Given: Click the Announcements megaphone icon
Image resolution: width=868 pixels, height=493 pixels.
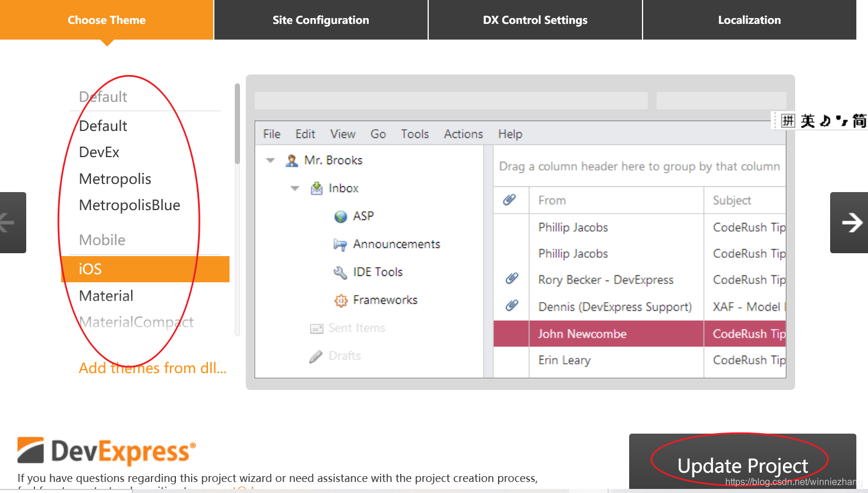Looking at the screenshot, I should [340, 244].
